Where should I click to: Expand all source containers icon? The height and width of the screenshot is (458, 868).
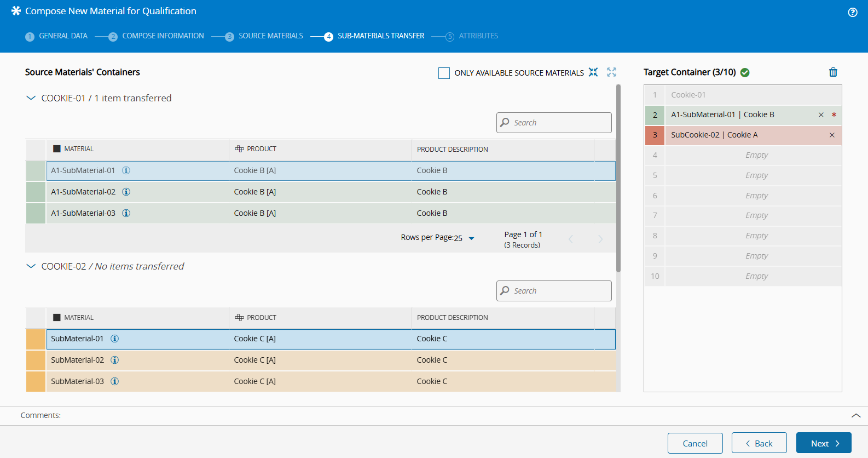[x=611, y=72]
